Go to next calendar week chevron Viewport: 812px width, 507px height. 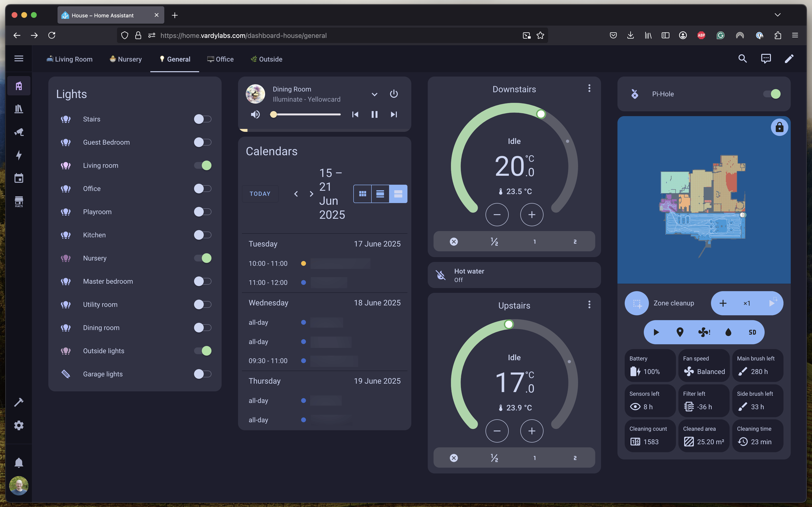point(311,194)
